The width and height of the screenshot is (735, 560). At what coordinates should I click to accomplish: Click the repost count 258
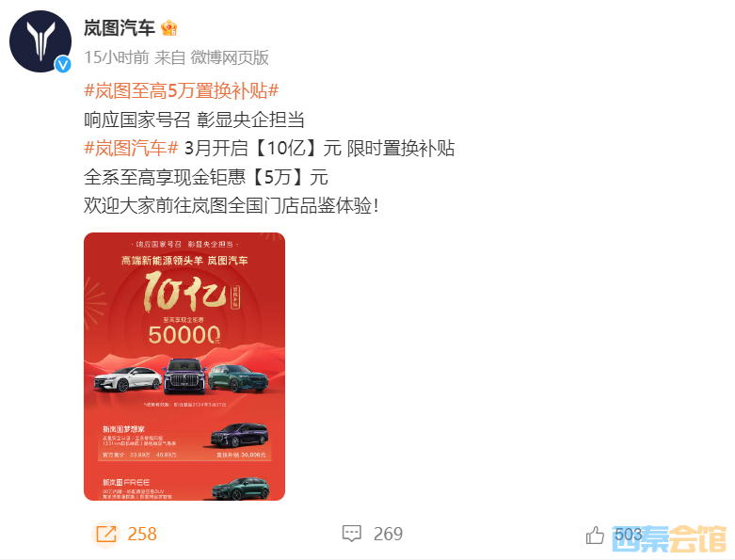point(142,534)
